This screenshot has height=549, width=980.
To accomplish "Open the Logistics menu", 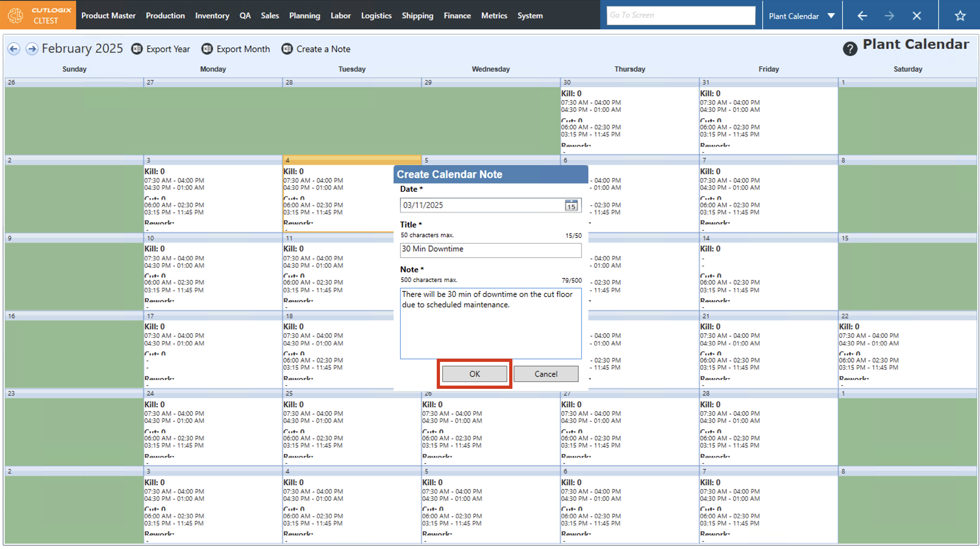I will pyautogui.click(x=376, y=16).
